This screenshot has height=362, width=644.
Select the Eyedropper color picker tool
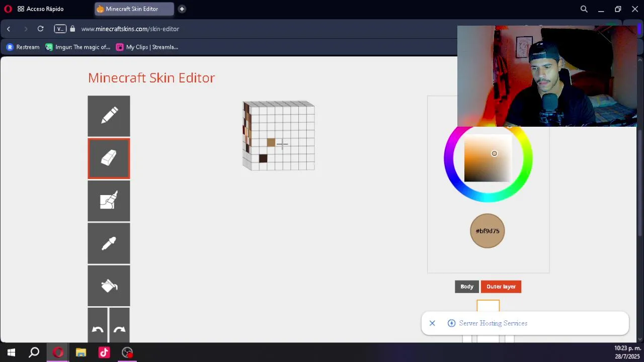[x=109, y=243]
